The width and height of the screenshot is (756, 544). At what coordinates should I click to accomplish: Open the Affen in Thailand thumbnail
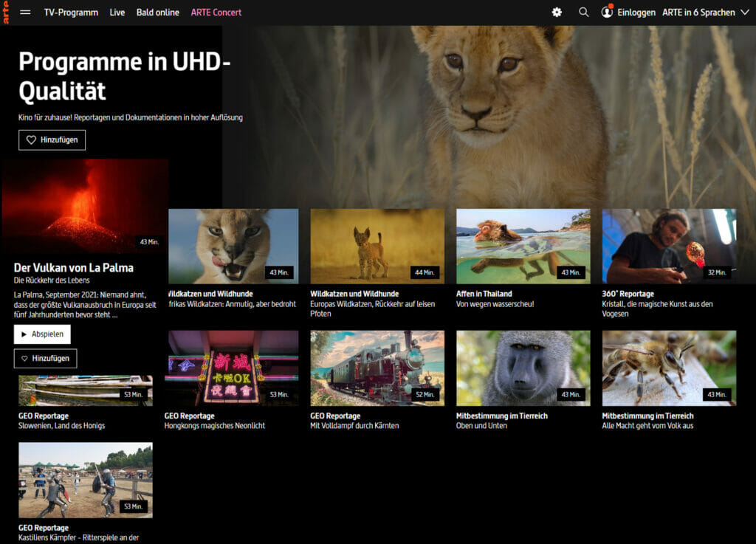(523, 246)
